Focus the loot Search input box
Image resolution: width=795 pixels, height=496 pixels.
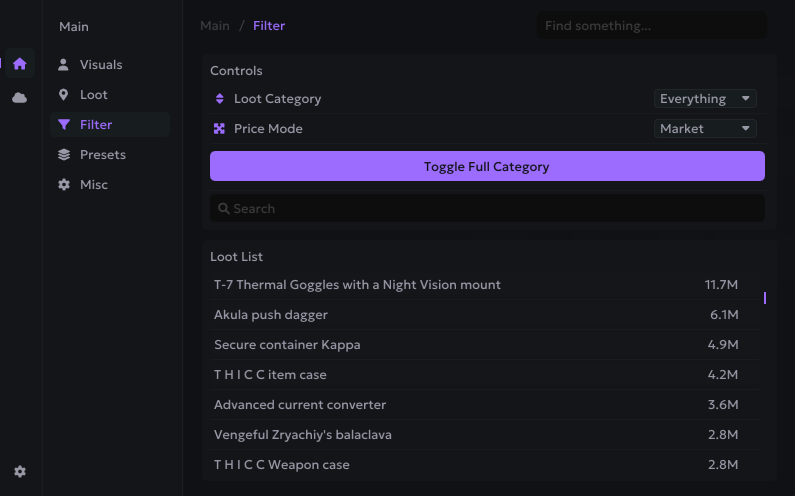pyautogui.click(x=487, y=209)
